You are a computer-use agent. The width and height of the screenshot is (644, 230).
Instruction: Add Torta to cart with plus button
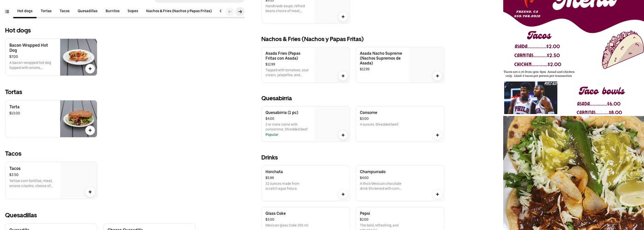(x=90, y=131)
